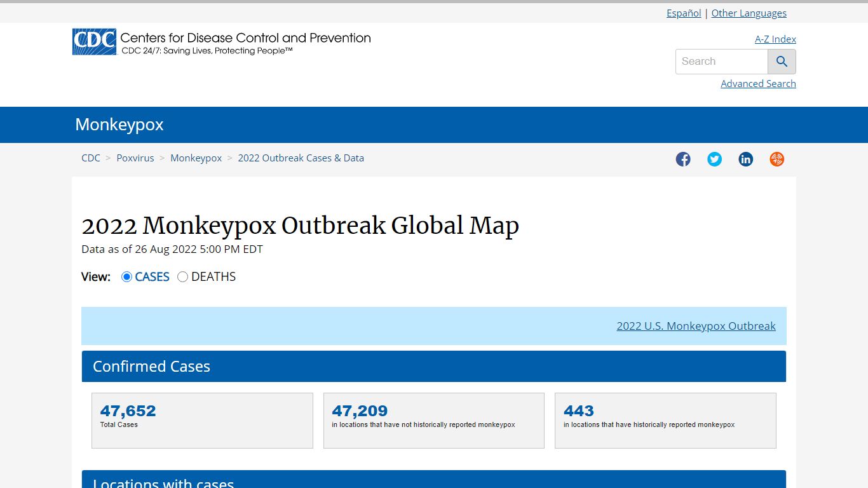Click the orange syndicate icon
Image resolution: width=868 pixels, height=488 pixels.
coord(776,159)
